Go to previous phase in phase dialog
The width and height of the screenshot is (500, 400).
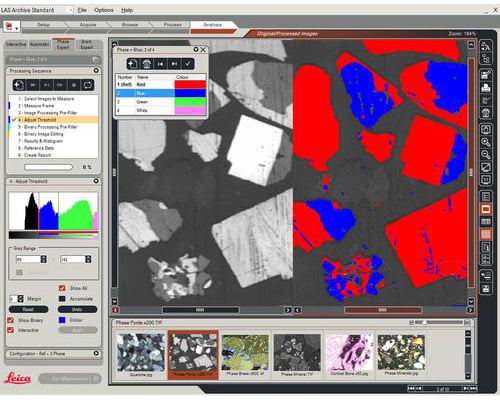click(161, 64)
